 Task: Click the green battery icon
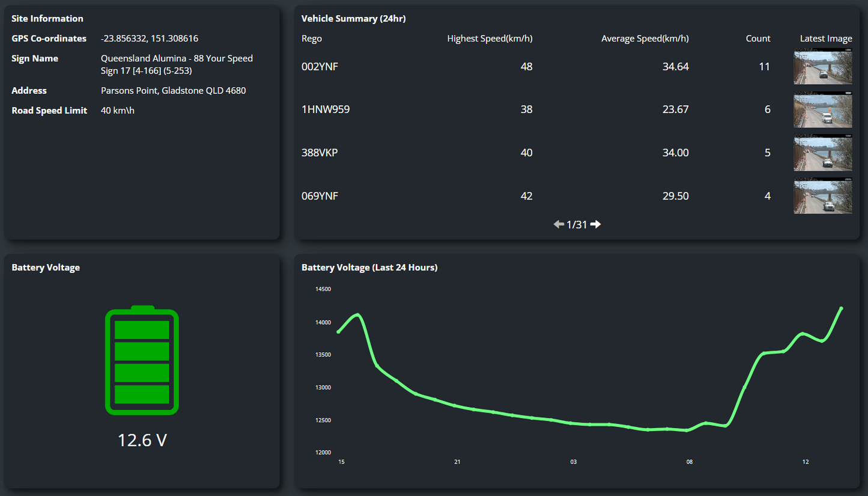(142, 361)
